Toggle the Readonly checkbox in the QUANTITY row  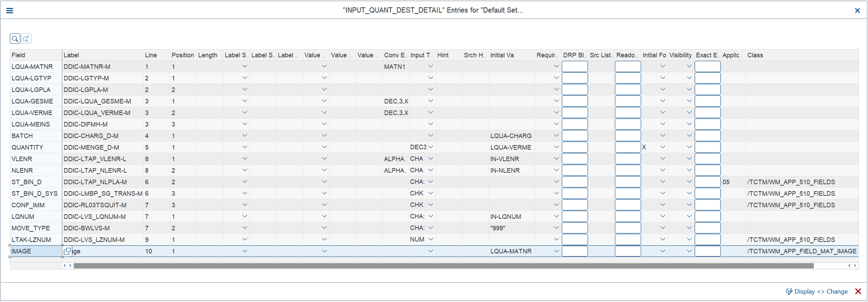coord(628,147)
